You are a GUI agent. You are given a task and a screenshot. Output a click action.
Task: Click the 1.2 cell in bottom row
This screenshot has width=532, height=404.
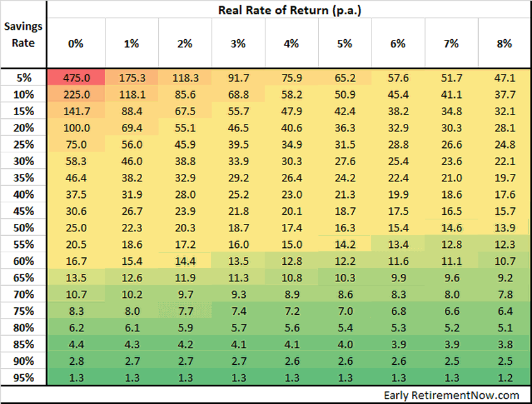(x=504, y=378)
